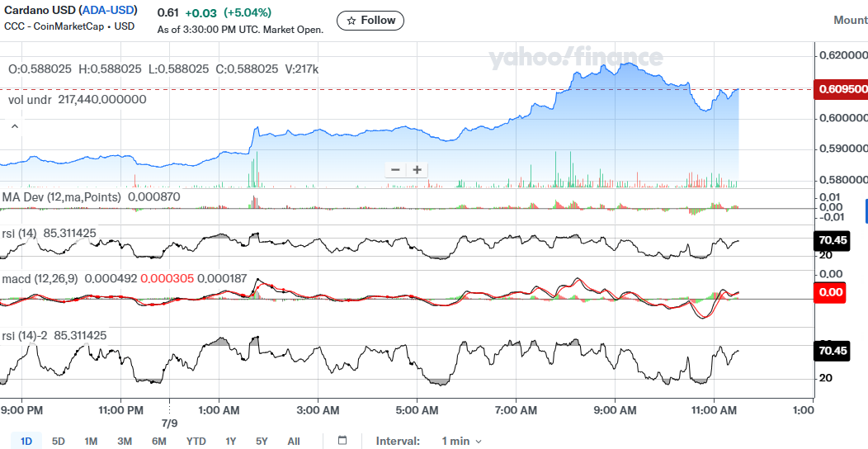Click the 5:00 AM time axis label
Image resolution: width=868 pixels, height=449 pixels.
[417, 410]
